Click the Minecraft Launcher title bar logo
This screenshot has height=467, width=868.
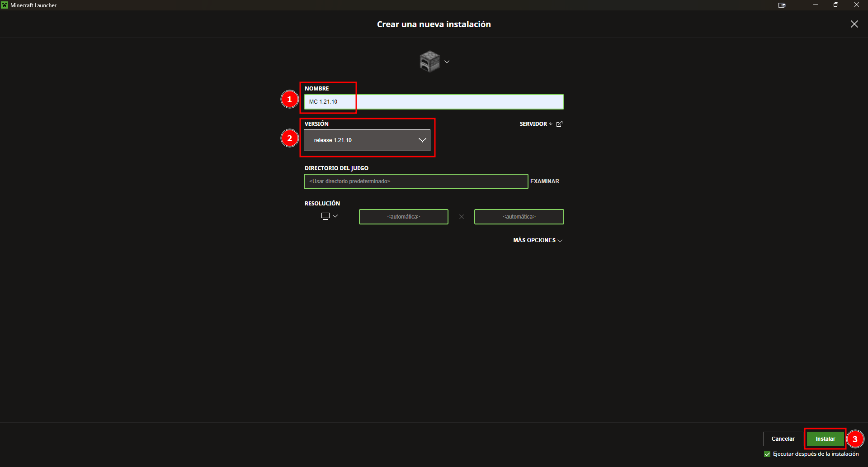[5, 5]
